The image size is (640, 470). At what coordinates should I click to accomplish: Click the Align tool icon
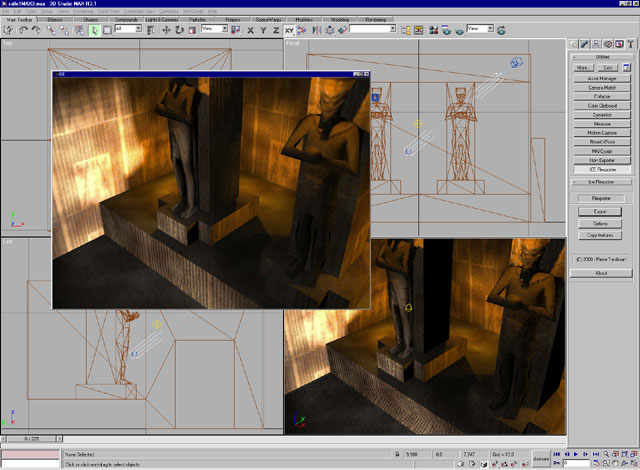click(x=342, y=30)
